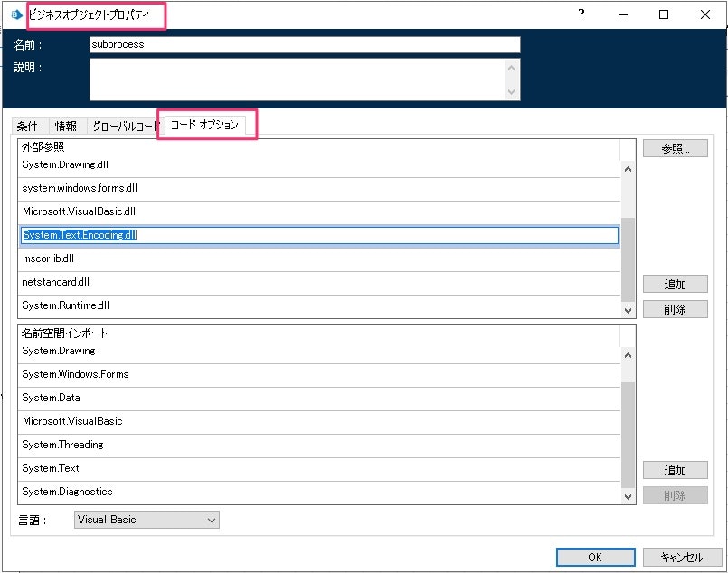Close the dialog with the X button
Screen dimensions: 728x573
pyautogui.click(x=704, y=14)
